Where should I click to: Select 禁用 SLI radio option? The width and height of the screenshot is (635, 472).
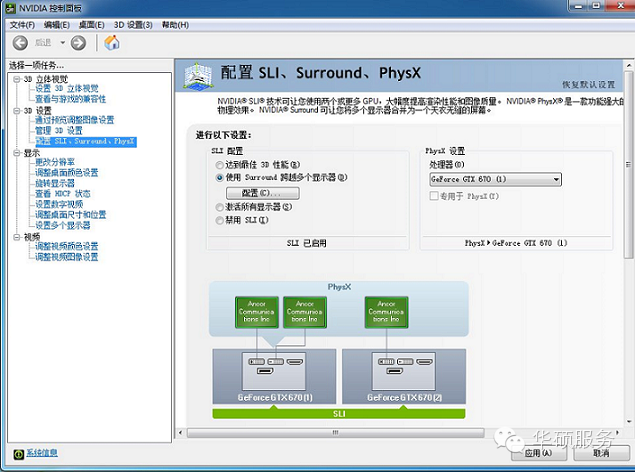[219, 220]
